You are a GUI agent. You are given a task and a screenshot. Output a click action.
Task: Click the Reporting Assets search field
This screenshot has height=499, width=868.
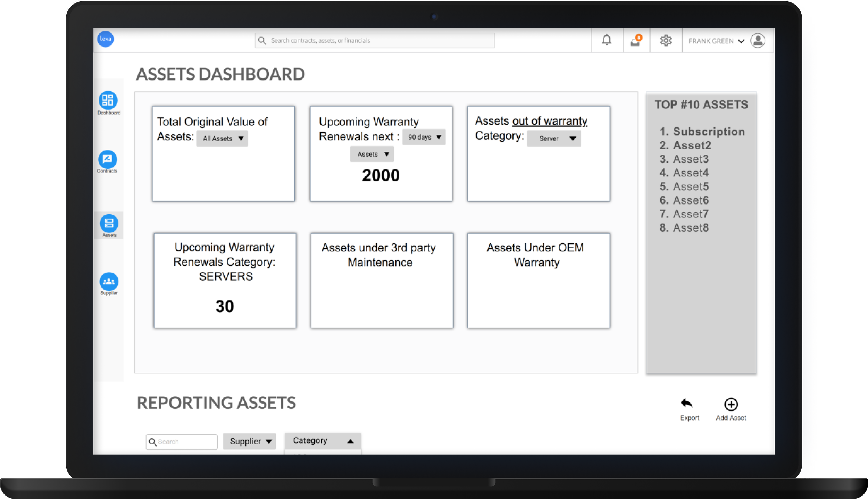182,442
